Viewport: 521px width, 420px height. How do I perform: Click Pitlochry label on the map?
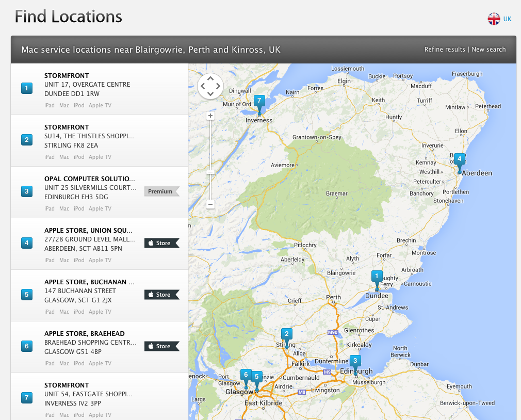(x=305, y=245)
